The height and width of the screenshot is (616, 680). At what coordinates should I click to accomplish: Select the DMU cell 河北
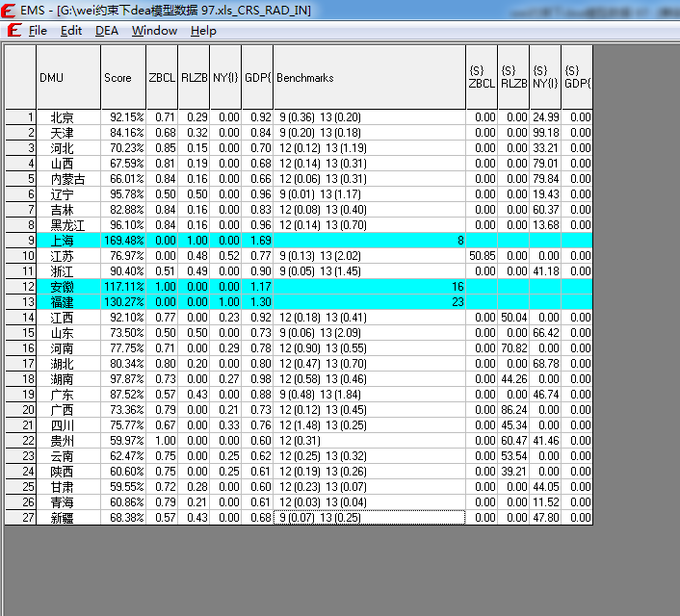tap(68, 148)
